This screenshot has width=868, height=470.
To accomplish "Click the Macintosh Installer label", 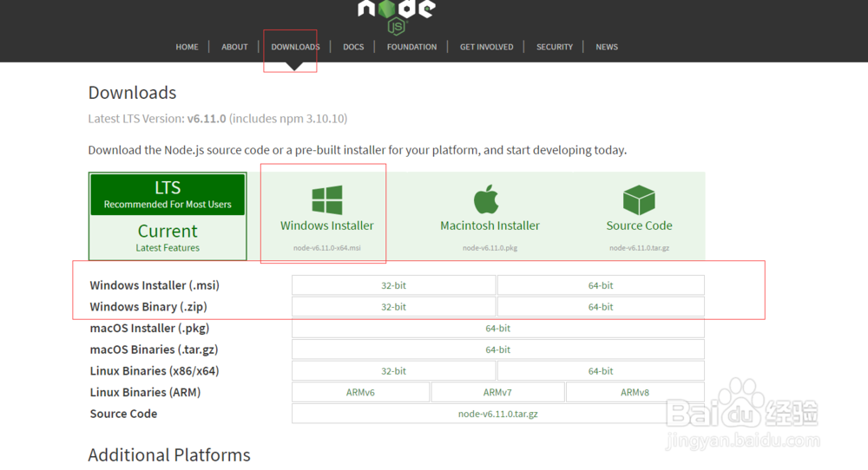I will (x=490, y=225).
